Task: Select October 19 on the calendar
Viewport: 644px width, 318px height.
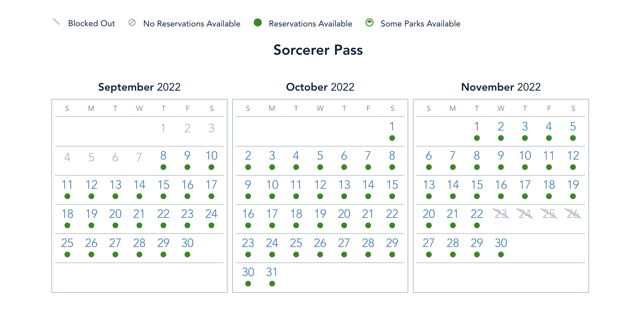Action: [320, 214]
